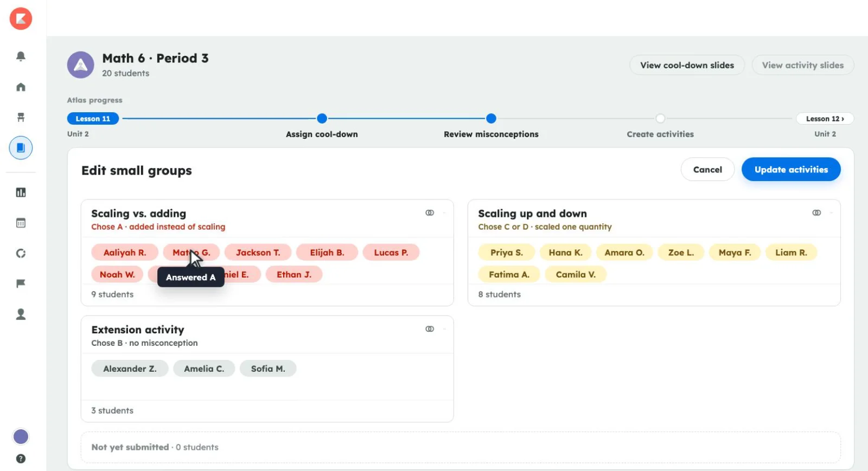Open notifications bell in sidebar
Viewport: 868px width, 471px height.
point(21,56)
